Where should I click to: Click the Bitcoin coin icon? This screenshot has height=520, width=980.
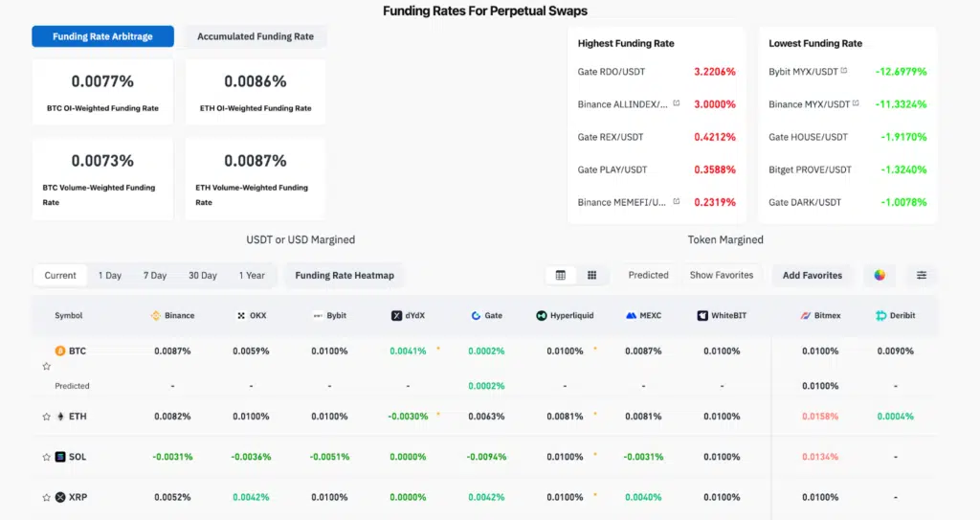coord(60,351)
